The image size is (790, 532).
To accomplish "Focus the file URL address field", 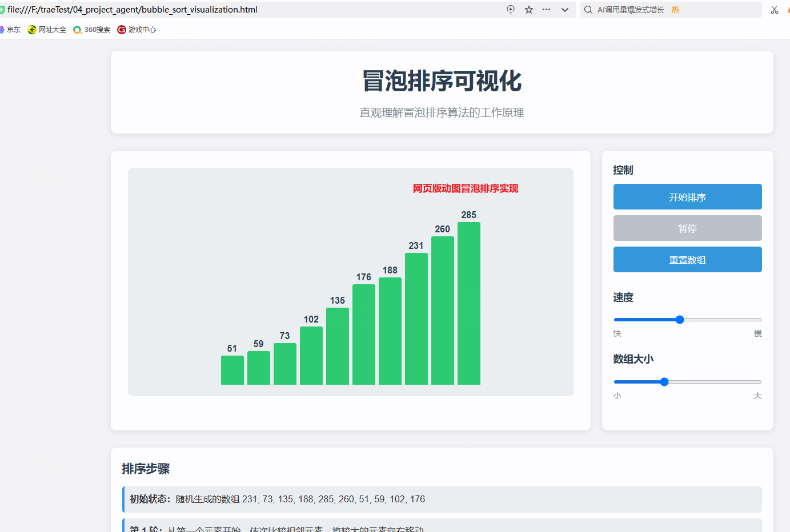I will pyautogui.click(x=251, y=10).
